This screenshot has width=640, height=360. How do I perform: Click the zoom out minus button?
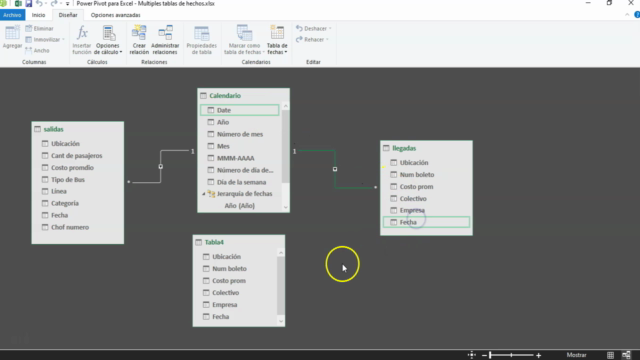point(484,356)
